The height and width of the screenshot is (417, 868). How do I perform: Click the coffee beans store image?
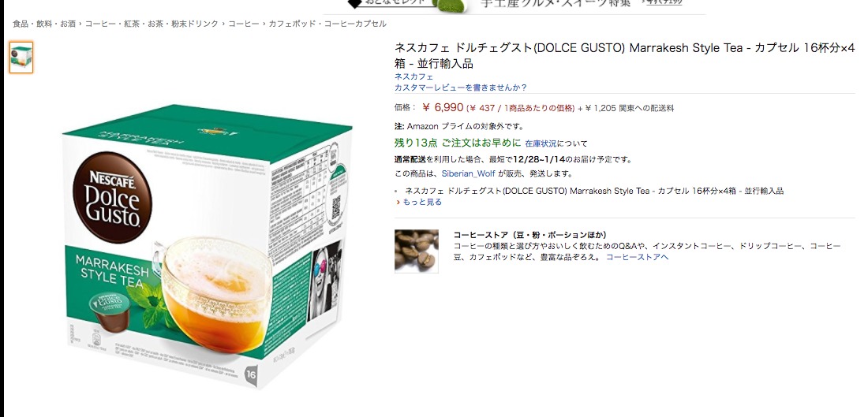(x=417, y=251)
